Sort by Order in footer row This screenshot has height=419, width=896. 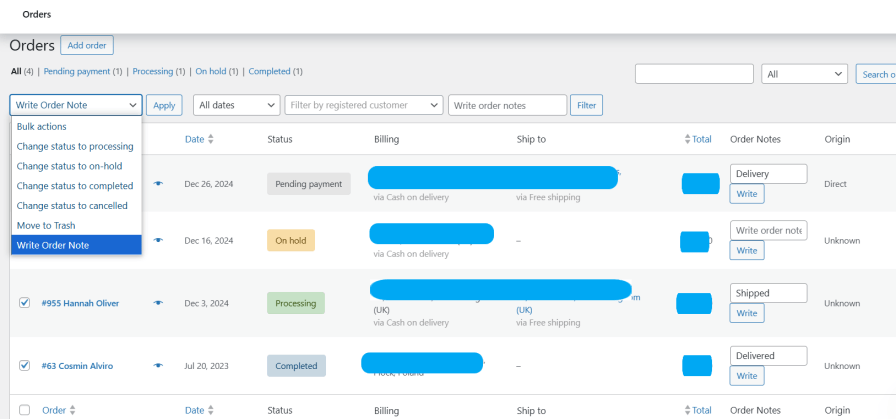point(72,410)
